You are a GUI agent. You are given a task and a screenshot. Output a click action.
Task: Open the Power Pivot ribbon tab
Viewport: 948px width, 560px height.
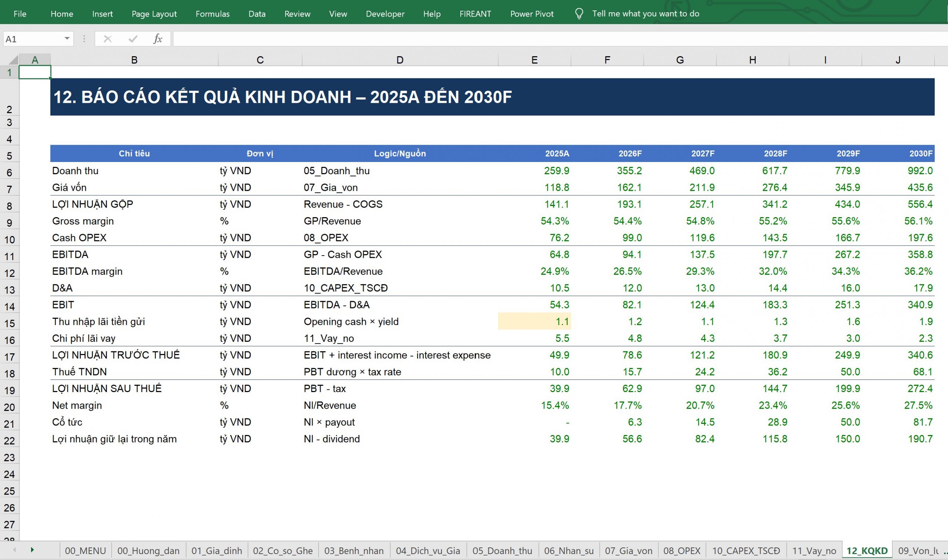(x=532, y=14)
